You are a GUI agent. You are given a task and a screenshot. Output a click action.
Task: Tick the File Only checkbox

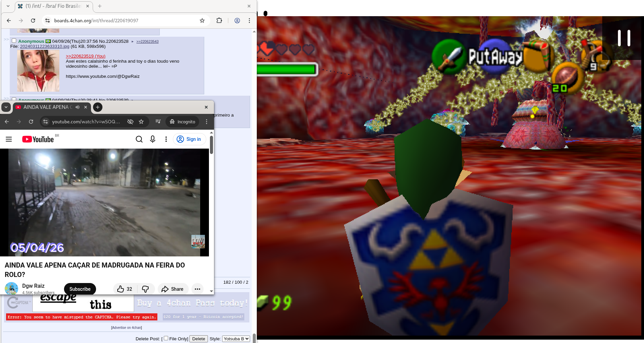click(166, 338)
